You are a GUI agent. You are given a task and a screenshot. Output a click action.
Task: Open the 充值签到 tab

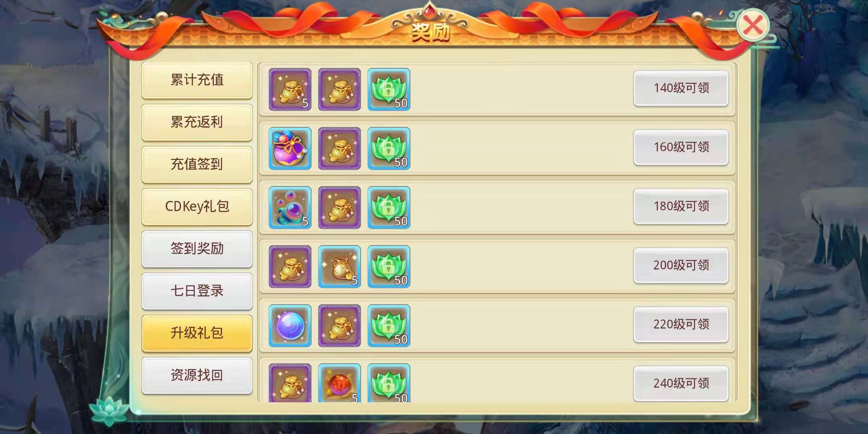pos(197,164)
